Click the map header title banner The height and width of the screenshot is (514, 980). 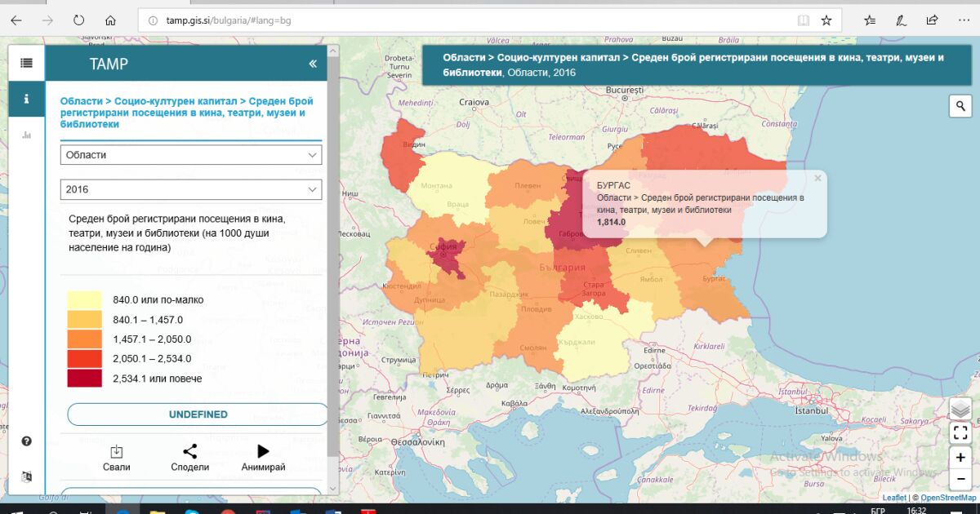[x=697, y=65]
